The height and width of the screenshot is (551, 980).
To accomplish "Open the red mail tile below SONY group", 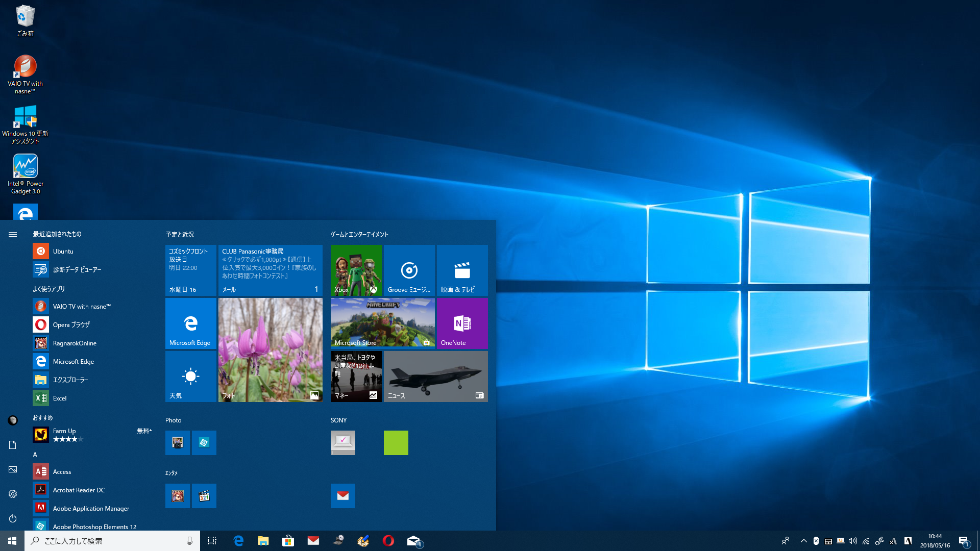I will [343, 496].
